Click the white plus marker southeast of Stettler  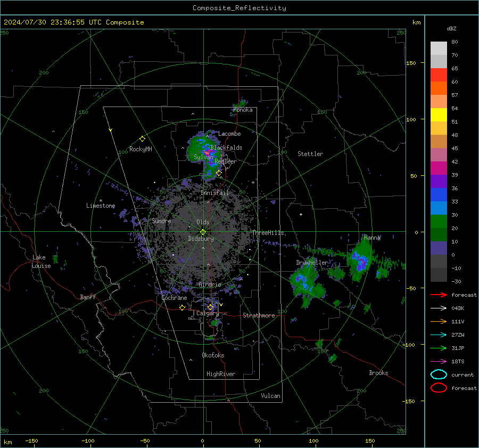[301, 214]
